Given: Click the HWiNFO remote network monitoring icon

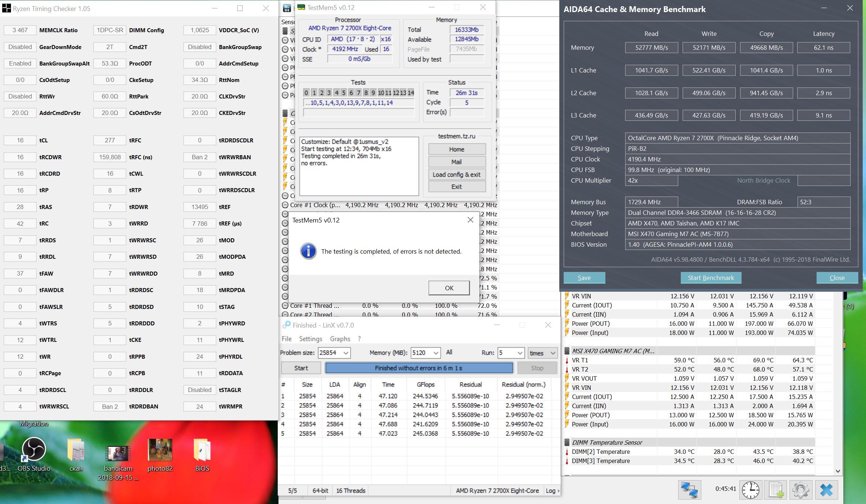Looking at the screenshot, I should click(x=689, y=490).
